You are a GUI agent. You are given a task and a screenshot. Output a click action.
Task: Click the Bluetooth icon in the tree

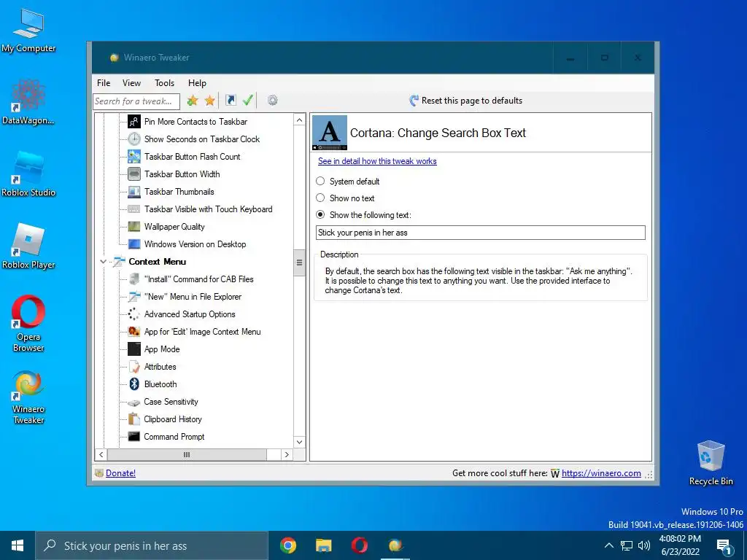[x=134, y=384]
